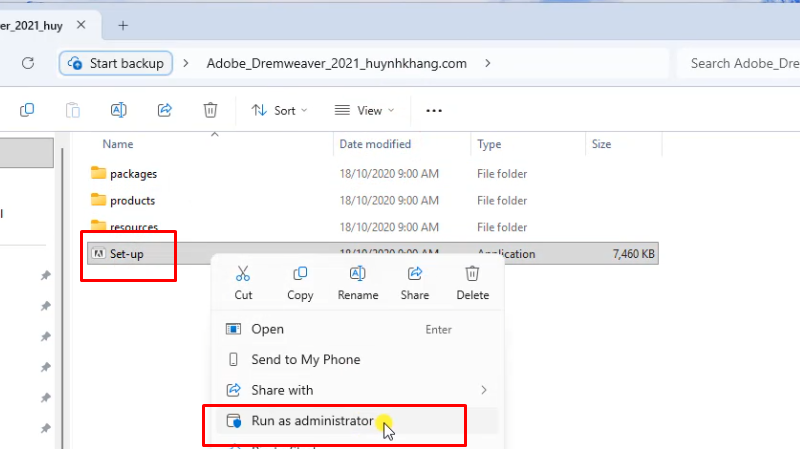
Task: Click Share with entry icon
Action: click(x=233, y=390)
